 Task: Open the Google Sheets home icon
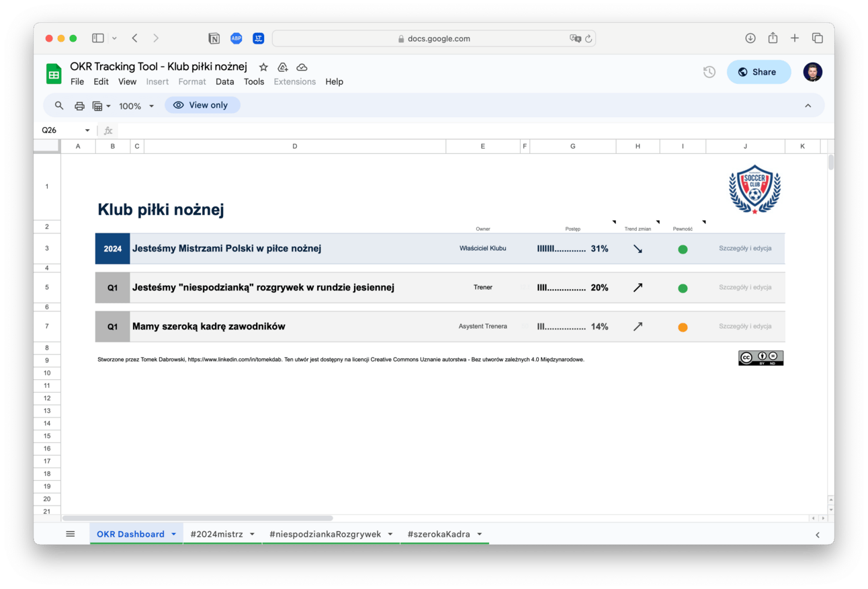click(x=54, y=74)
